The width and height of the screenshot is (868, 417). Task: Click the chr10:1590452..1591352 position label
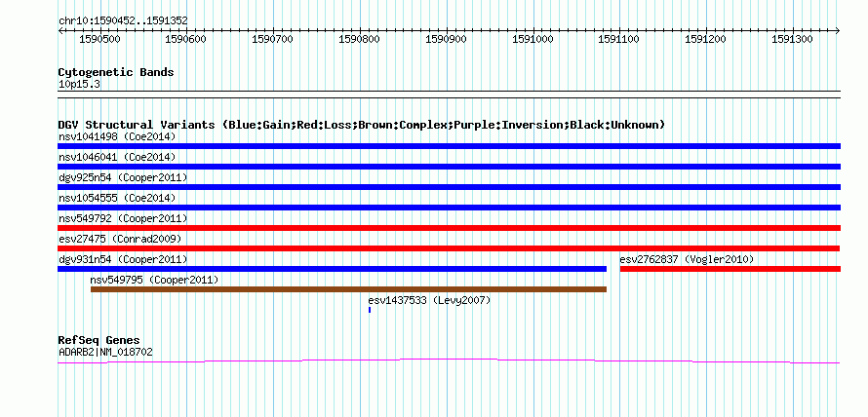123,21
